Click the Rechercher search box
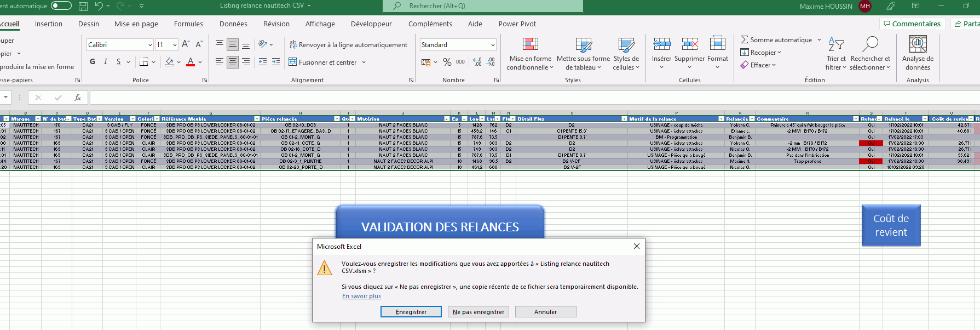The width and height of the screenshot is (980, 330). coord(483,6)
